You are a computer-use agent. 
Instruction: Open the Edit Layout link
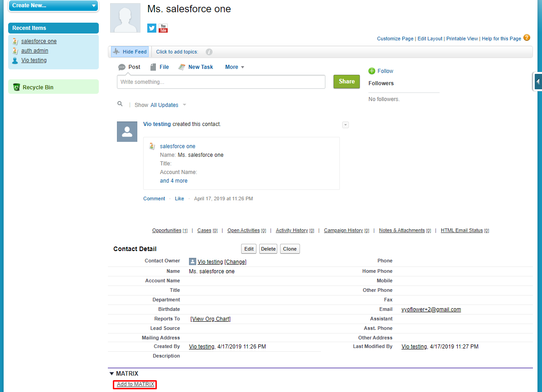pos(430,39)
